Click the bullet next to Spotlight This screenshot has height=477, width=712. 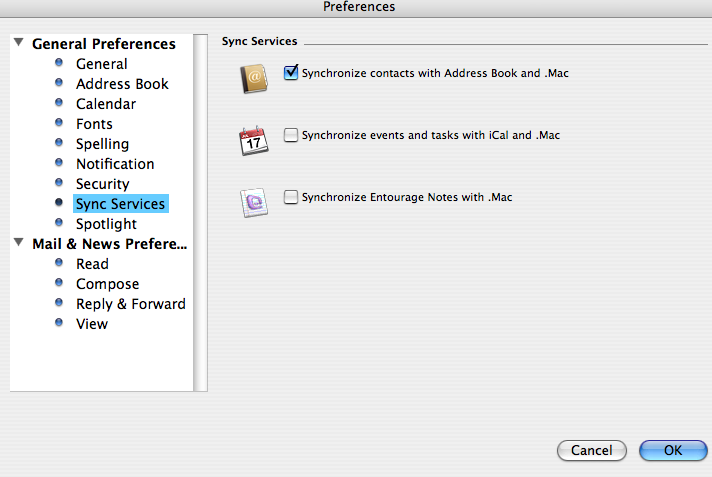point(59,222)
